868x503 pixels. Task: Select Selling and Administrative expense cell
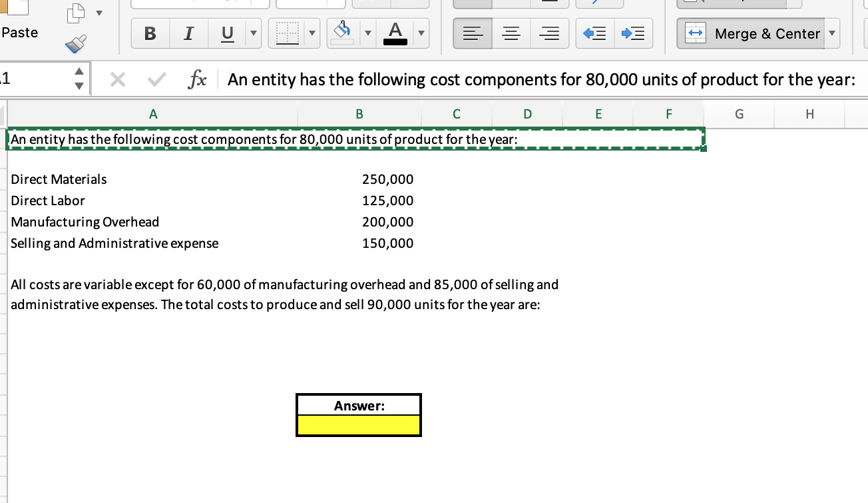(152, 243)
